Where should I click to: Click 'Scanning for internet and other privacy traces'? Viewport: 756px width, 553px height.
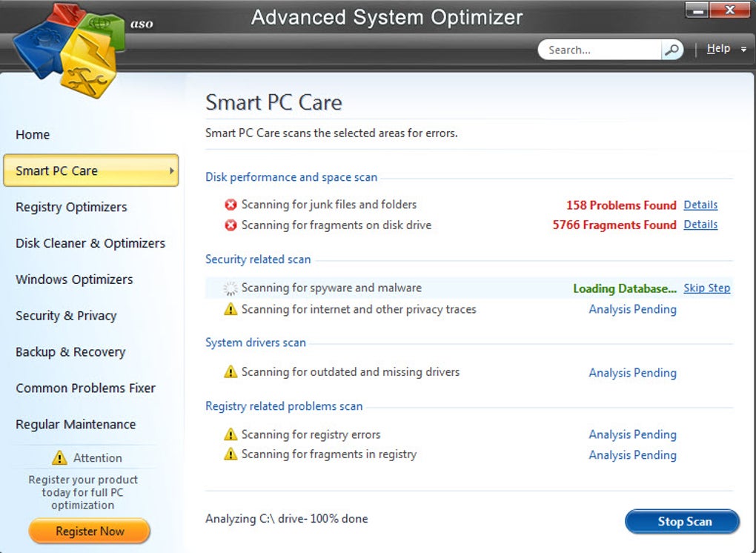point(359,309)
